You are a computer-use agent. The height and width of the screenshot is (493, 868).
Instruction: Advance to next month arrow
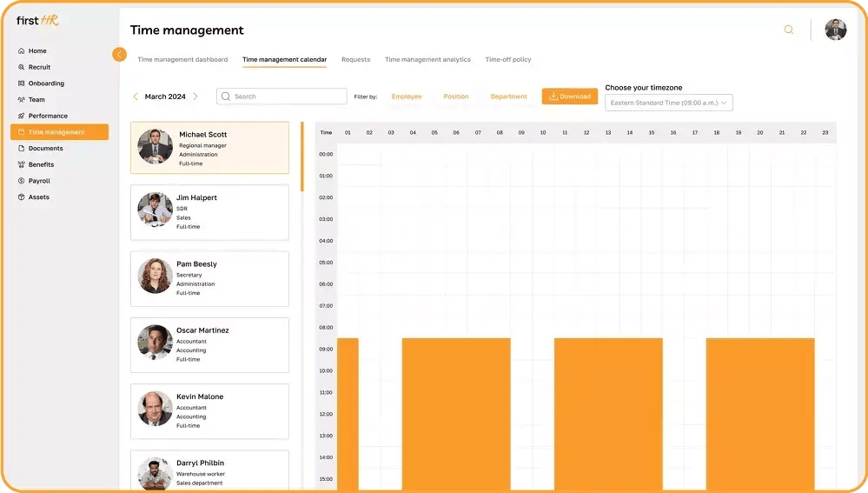click(x=195, y=97)
